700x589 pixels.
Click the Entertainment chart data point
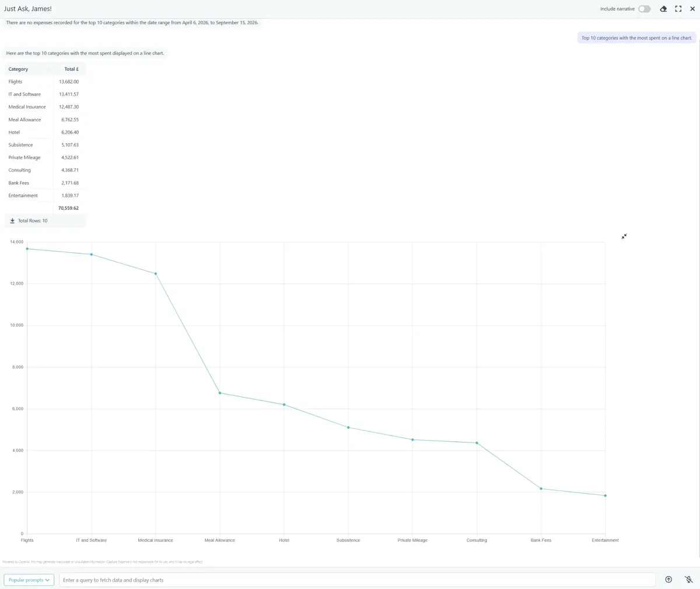coord(605,496)
